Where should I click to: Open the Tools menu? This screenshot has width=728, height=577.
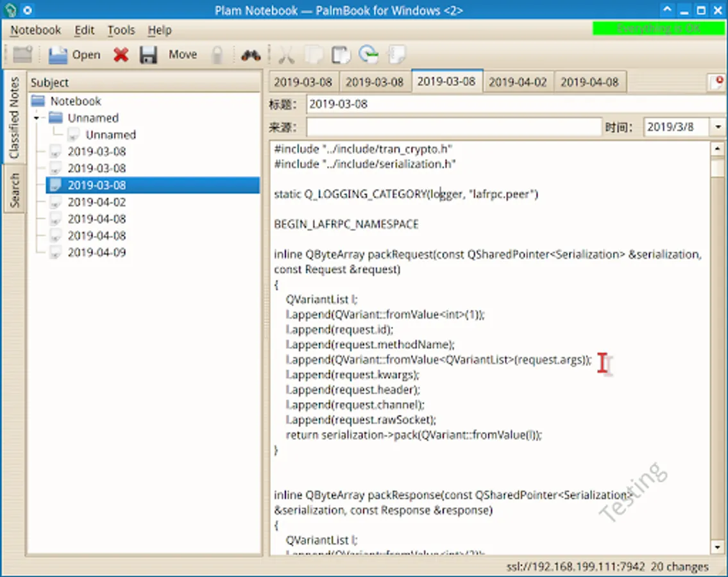tap(121, 30)
